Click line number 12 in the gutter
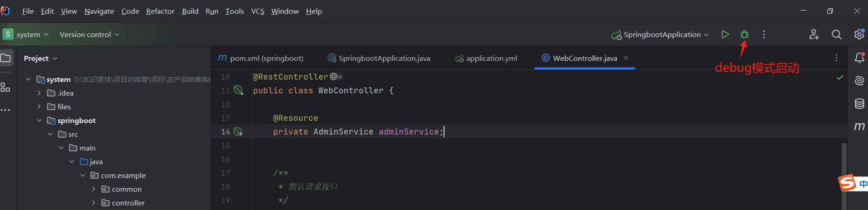The height and width of the screenshot is (210, 868). click(x=226, y=104)
